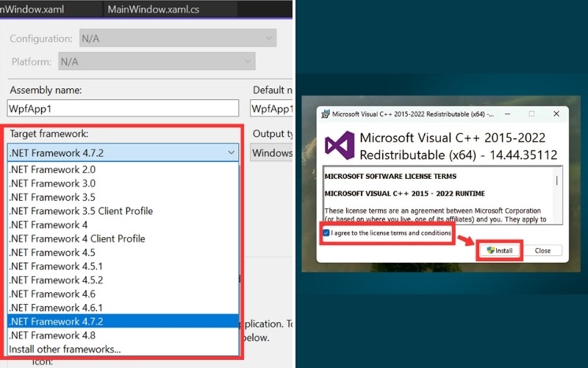Pick .NET Framework 4.6.1
Screen dimensions: 588x368
click(123, 308)
